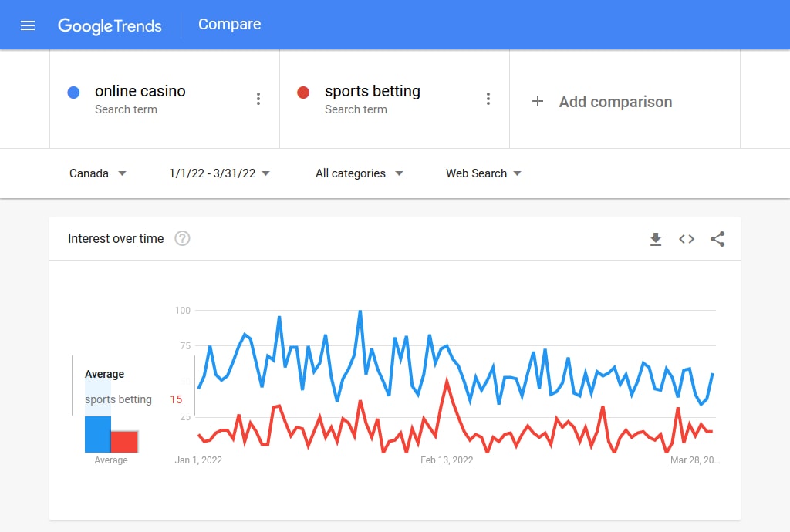Open options menu for online casino term
The height and width of the screenshot is (532, 790).
point(258,99)
